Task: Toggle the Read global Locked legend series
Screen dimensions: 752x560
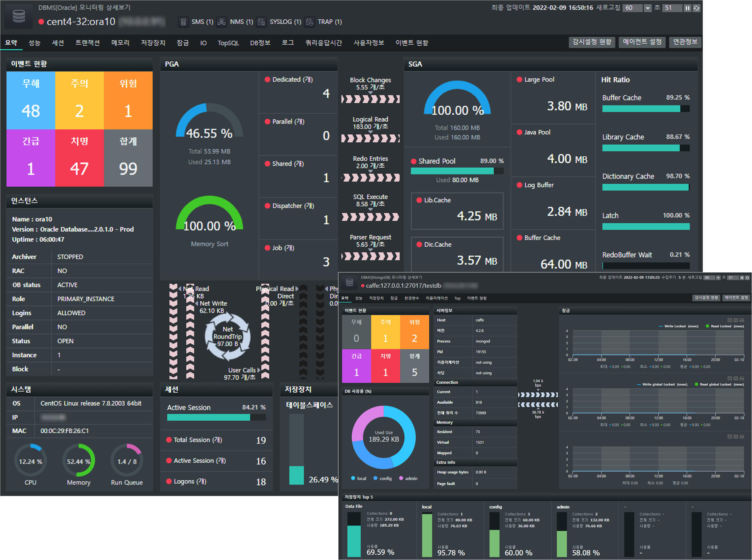Action: [719, 385]
